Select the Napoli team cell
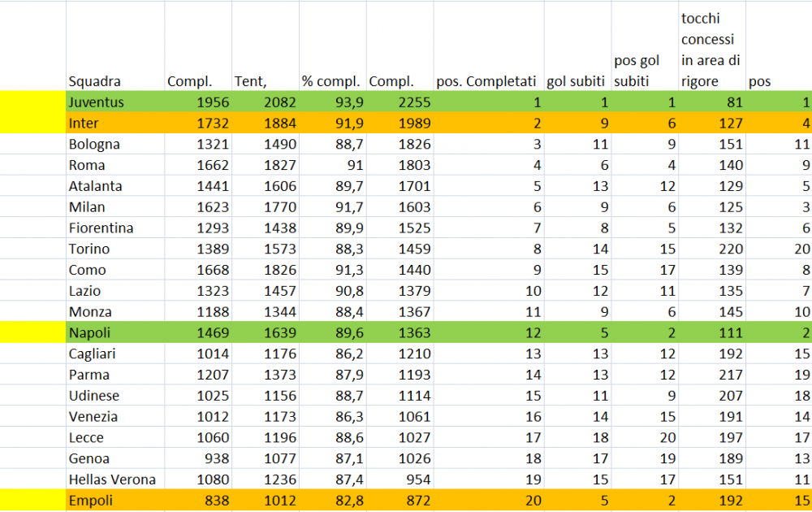812x512 pixels. [x=115, y=332]
